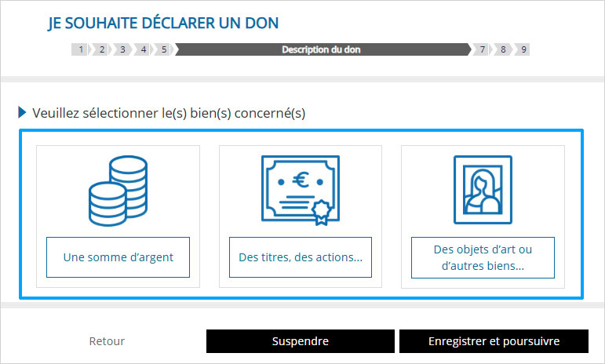Select "Une somme d'argent" option

click(118, 257)
